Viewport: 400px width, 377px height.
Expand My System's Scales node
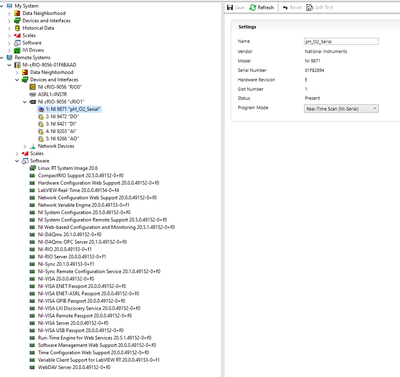(x=9, y=35)
